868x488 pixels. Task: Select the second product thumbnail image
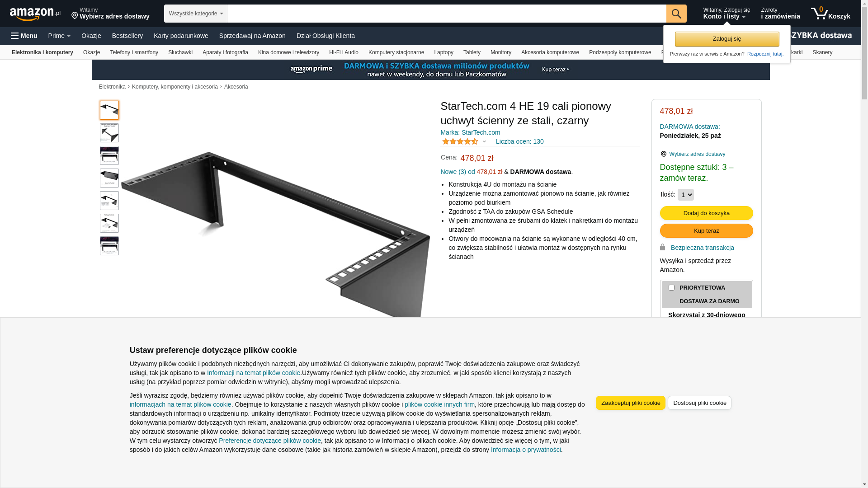point(109,133)
